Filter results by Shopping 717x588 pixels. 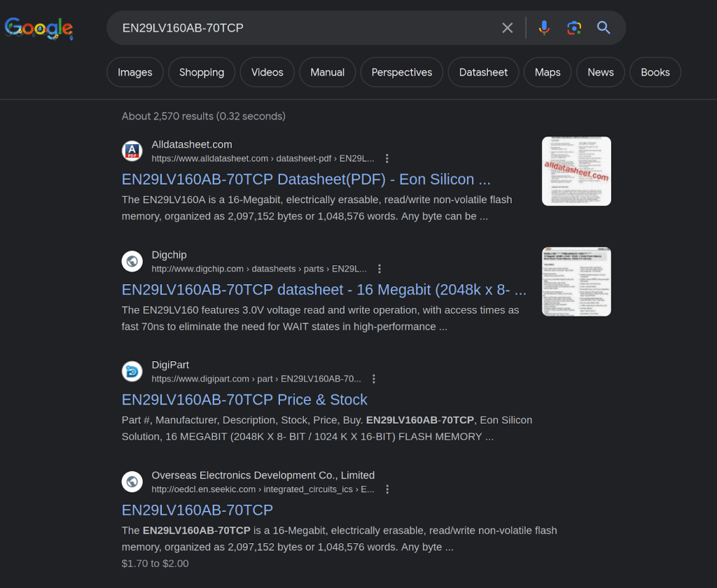pyautogui.click(x=202, y=72)
